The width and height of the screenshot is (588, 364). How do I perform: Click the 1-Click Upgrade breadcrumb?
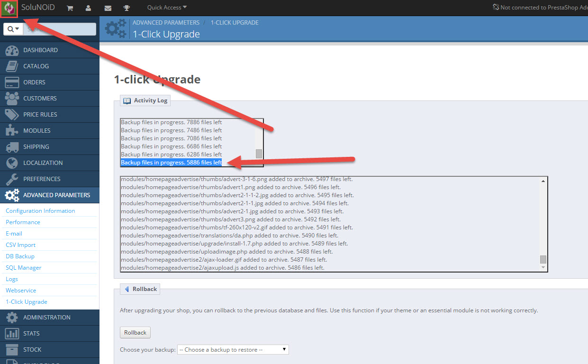coord(235,23)
